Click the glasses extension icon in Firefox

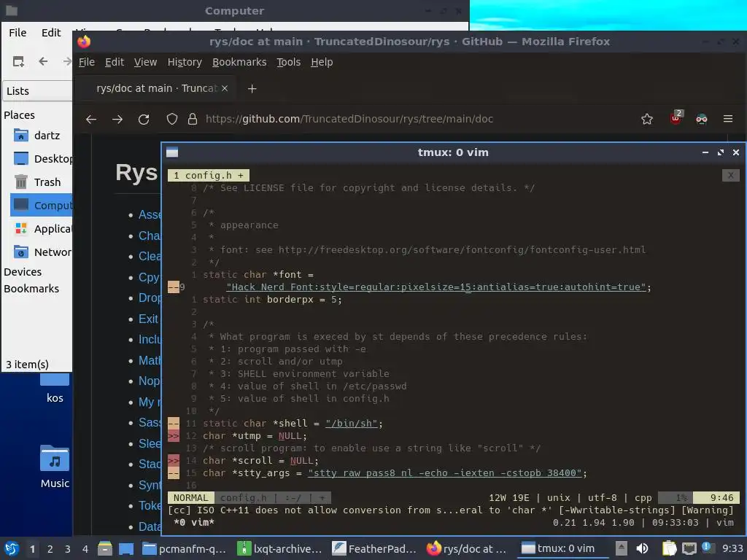click(x=702, y=119)
